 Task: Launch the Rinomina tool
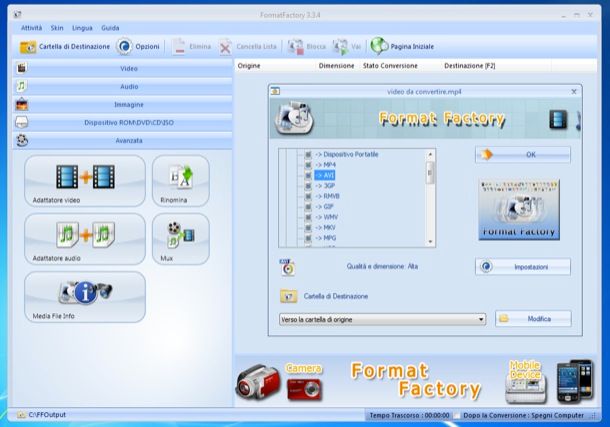(181, 181)
